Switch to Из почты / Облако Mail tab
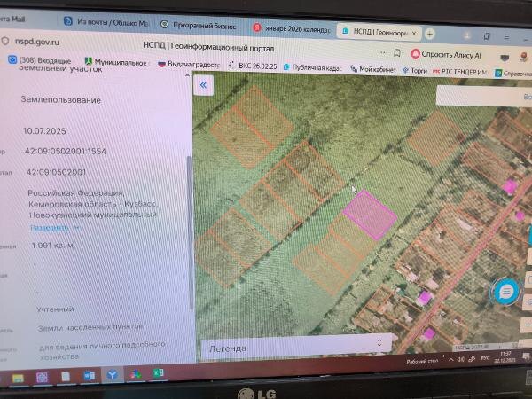532x399 pixels. [x=106, y=22]
